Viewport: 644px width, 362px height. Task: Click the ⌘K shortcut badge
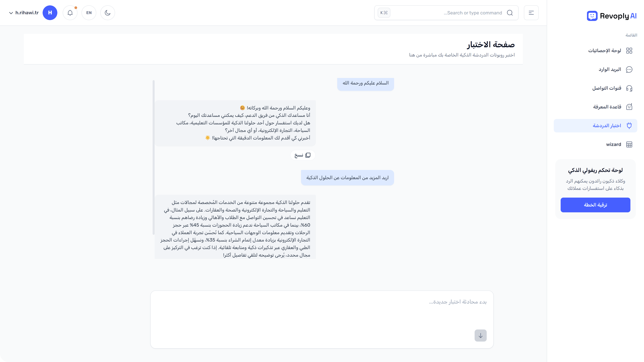click(x=384, y=13)
